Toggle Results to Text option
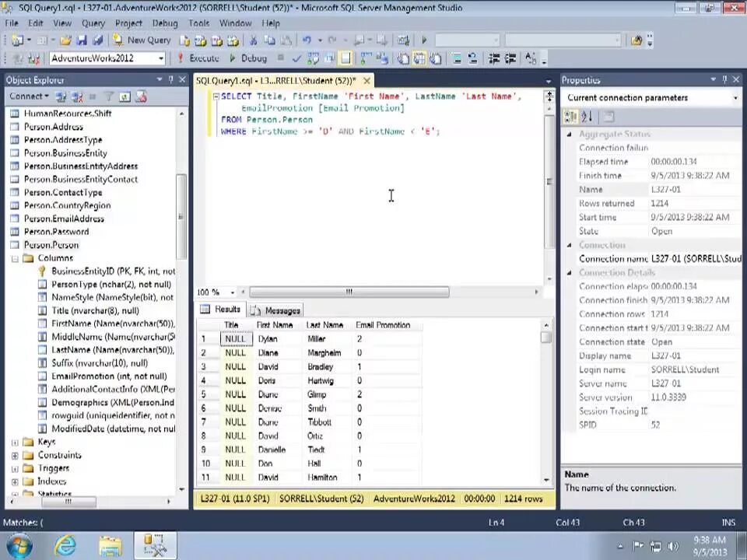 (x=403, y=58)
